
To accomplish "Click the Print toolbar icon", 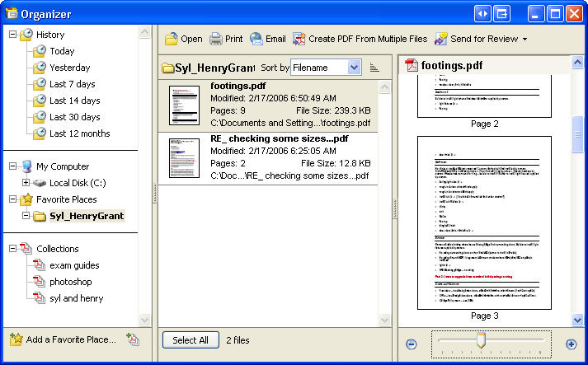I will pos(216,39).
